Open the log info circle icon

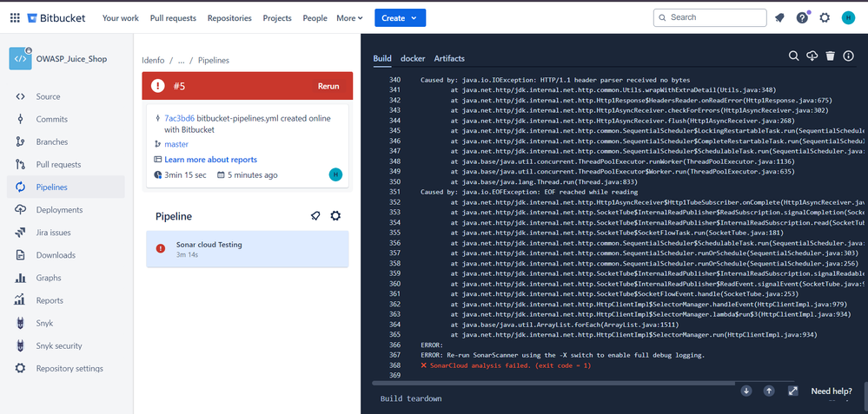click(848, 56)
